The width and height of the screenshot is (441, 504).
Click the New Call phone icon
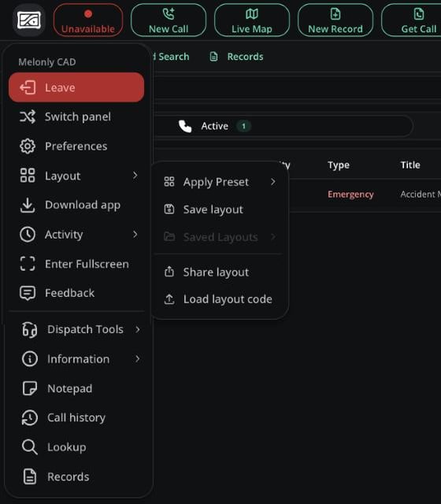(169, 14)
